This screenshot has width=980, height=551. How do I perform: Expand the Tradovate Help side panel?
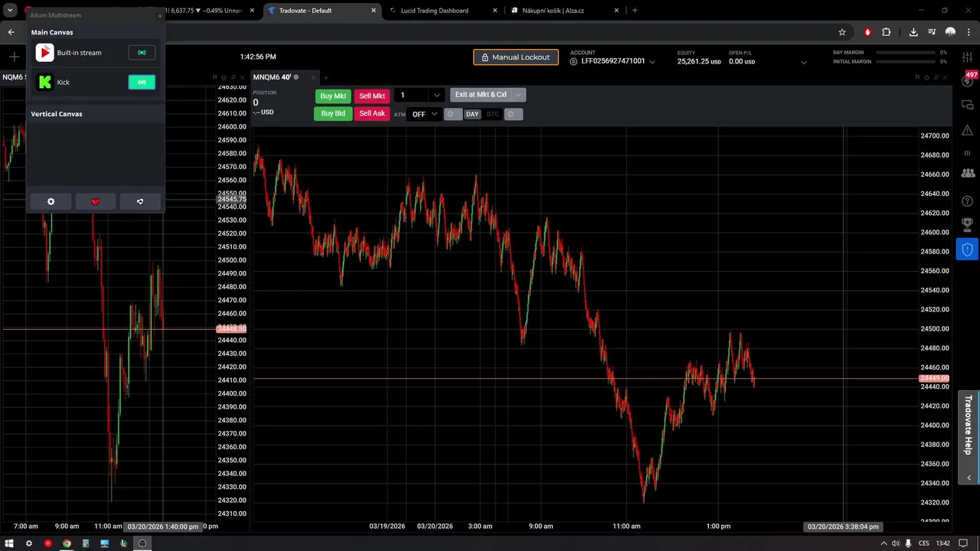[969, 437]
